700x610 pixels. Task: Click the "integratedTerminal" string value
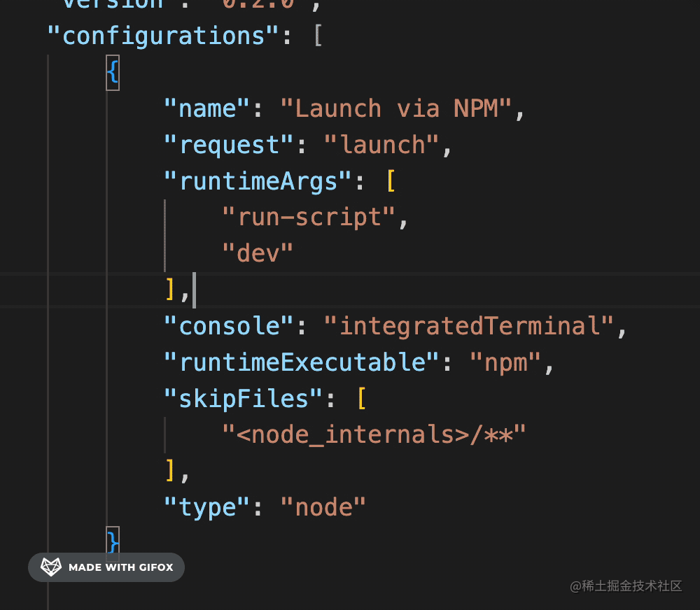(468, 326)
